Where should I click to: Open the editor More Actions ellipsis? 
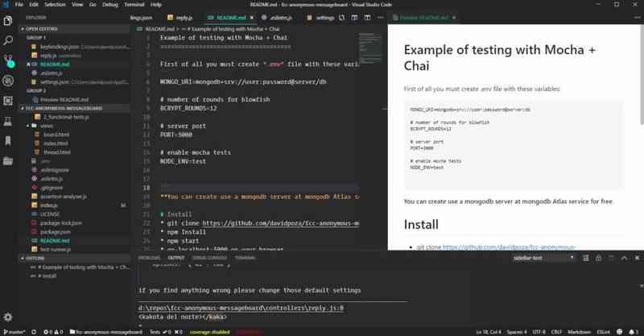(380, 18)
